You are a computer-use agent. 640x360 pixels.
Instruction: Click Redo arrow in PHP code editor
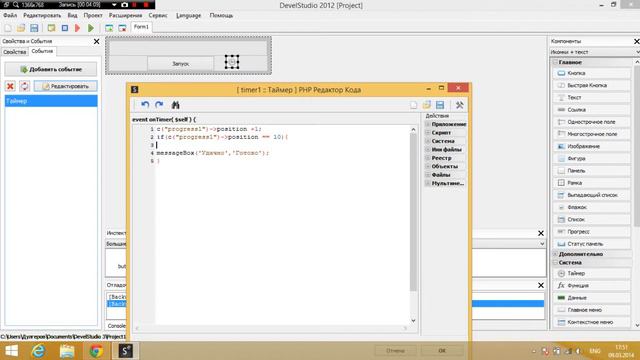(159, 105)
